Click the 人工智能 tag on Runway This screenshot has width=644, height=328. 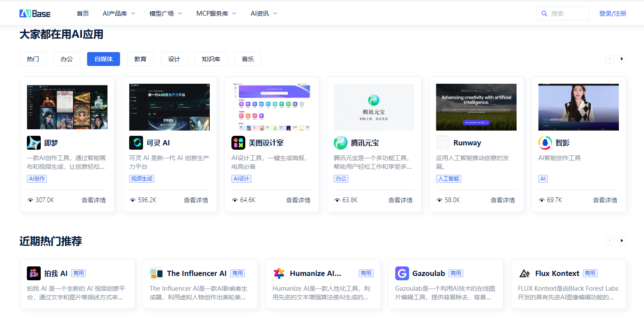pos(449,179)
